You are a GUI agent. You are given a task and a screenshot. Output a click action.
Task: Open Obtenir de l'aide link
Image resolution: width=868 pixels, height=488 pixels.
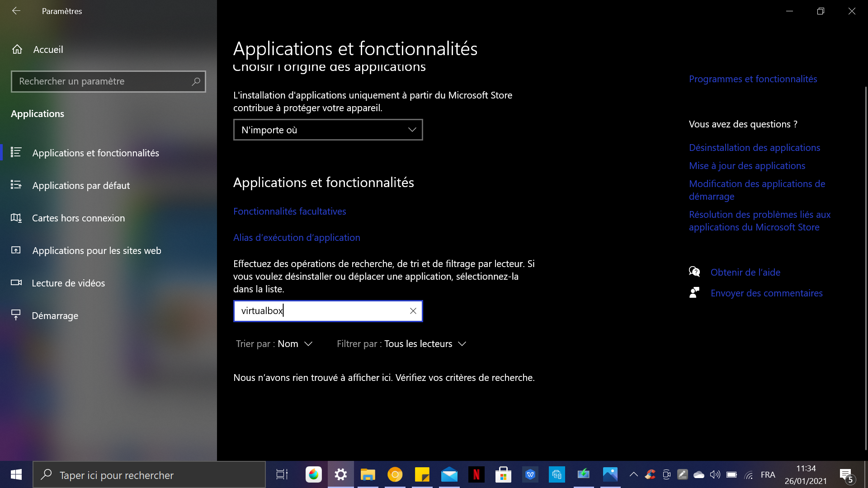click(745, 272)
